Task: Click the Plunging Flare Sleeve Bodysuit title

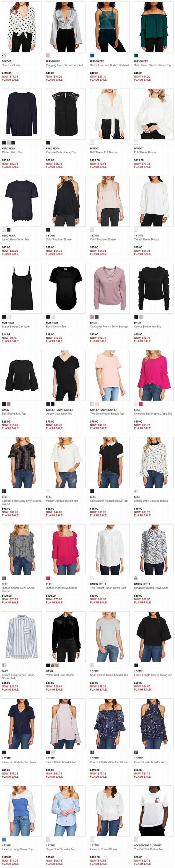Action: click(64, 65)
